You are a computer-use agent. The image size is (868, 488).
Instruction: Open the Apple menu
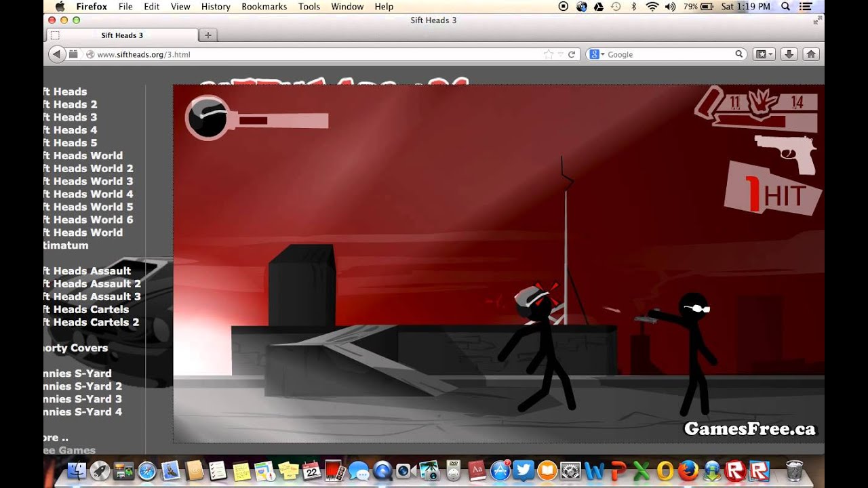tap(59, 6)
